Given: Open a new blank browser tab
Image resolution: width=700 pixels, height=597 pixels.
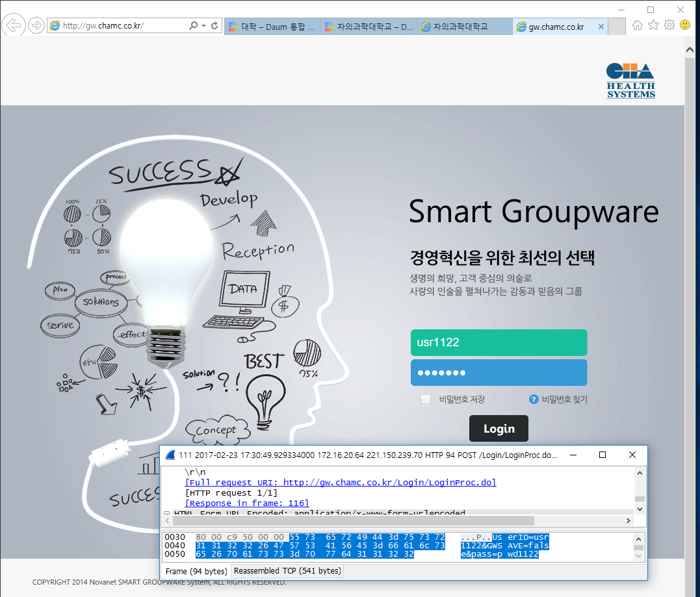Looking at the screenshot, I should [x=617, y=27].
